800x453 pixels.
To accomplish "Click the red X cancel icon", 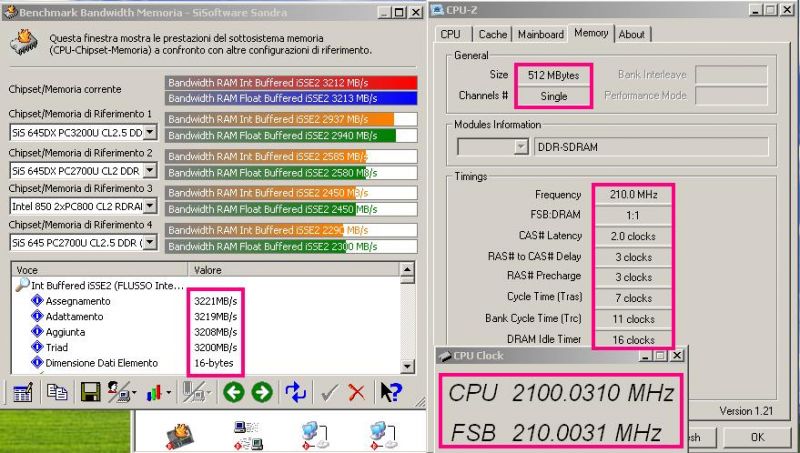I will point(357,392).
